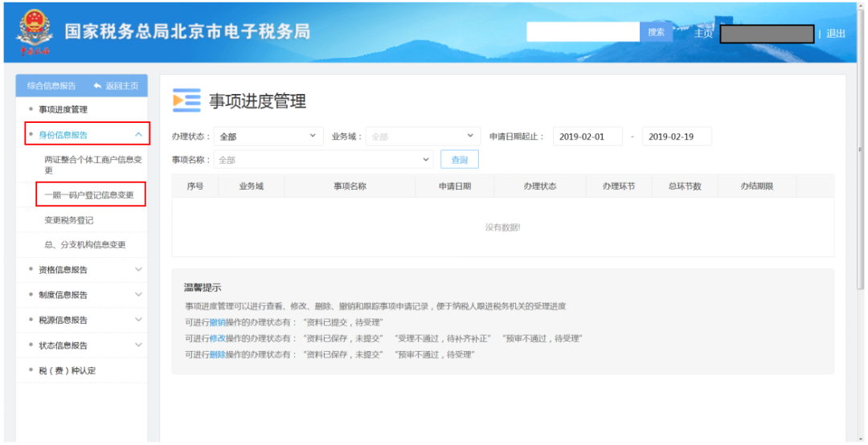868x445 pixels.
Task: Click the 序号 column header
Action: (x=194, y=186)
